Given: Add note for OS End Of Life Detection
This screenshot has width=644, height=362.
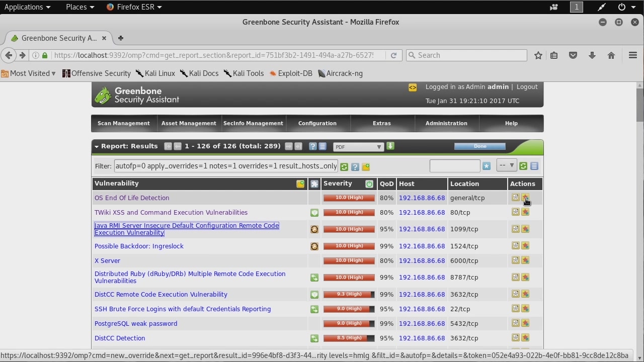Looking at the screenshot, I should [515, 198].
